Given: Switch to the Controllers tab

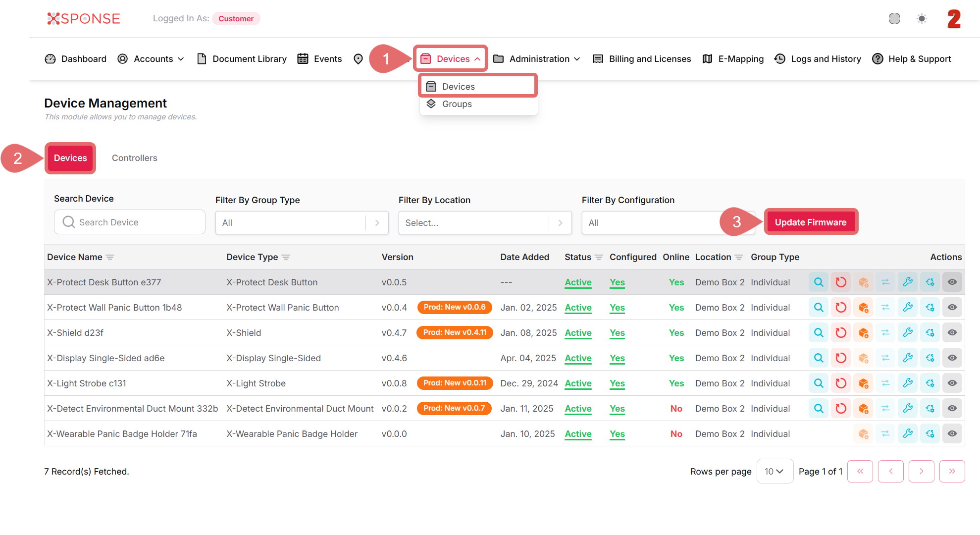Looking at the screenshot, I should [134, 158].
